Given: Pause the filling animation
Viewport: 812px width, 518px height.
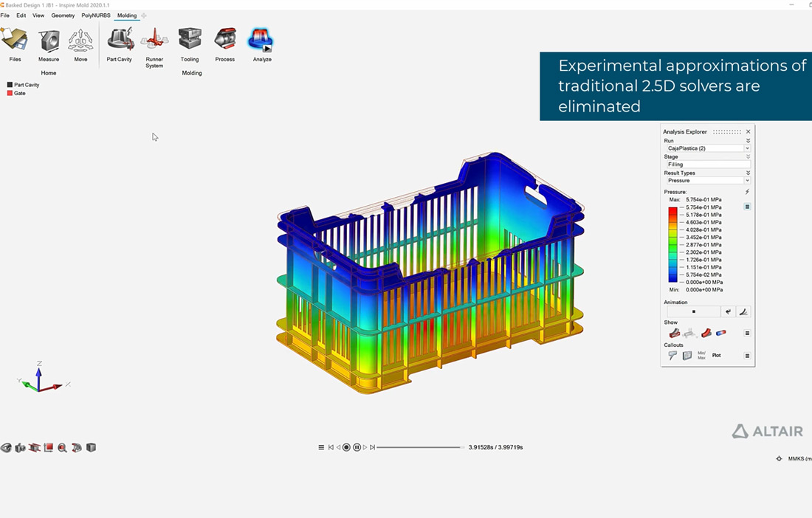Looking at the screenshot, I should click(x=357, y=447).
